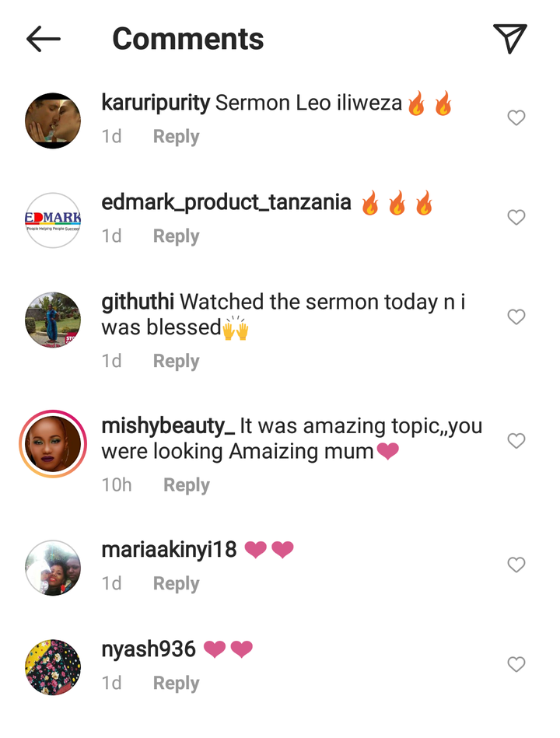Image resolution: width=560 pixels, height=738 pixels.
Task: Like karuripurity's comment heart
Action: point(516,117)
